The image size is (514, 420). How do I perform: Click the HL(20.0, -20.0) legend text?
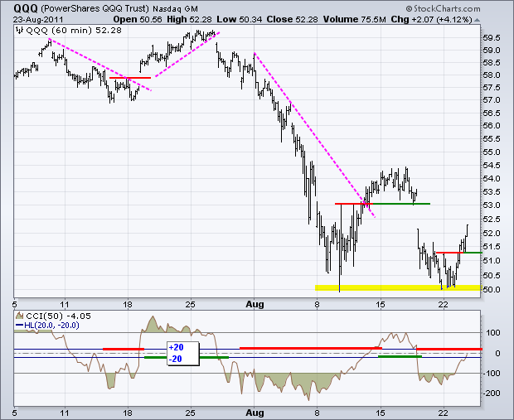(x=51, y=326)
